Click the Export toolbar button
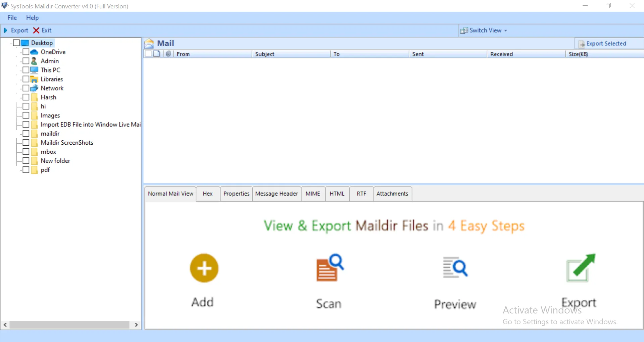The image size is (644, 342). (16, 30)
